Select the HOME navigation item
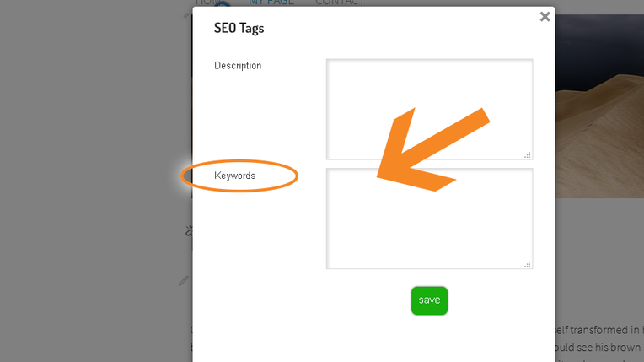Image resolution: width=644 pixels, height=362 pixels. click(x=202, y=3)
